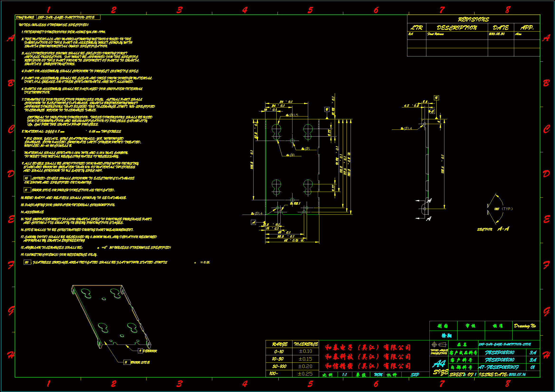Click note 11 BURR SIDE callout box
The image size is (555, 392).
[127, 362]
